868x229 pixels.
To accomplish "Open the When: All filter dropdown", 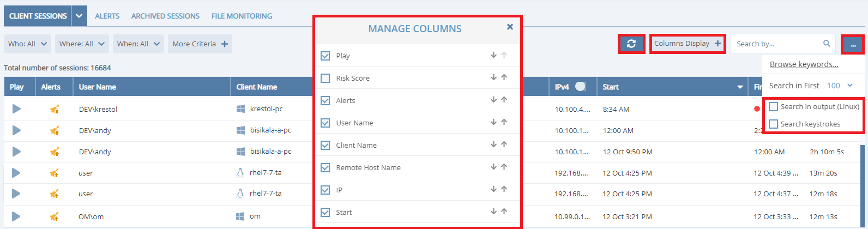I will 138,44.
